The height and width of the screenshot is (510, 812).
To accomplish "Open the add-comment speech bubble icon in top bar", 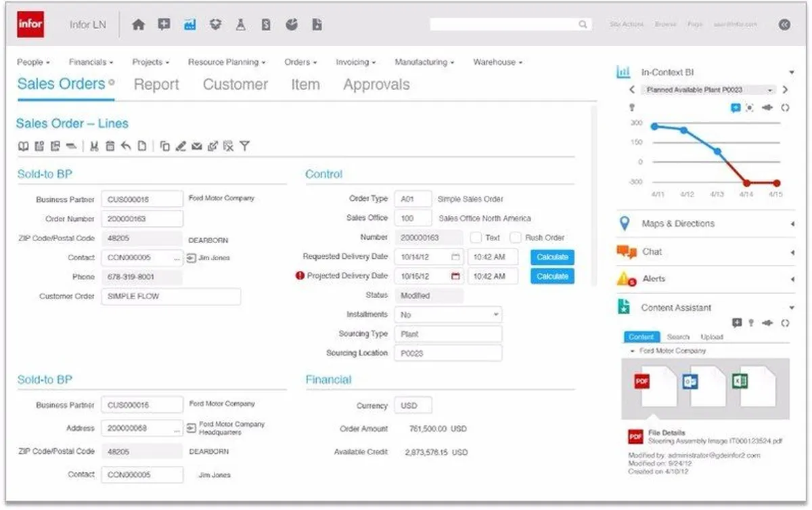I will (164, 24).
